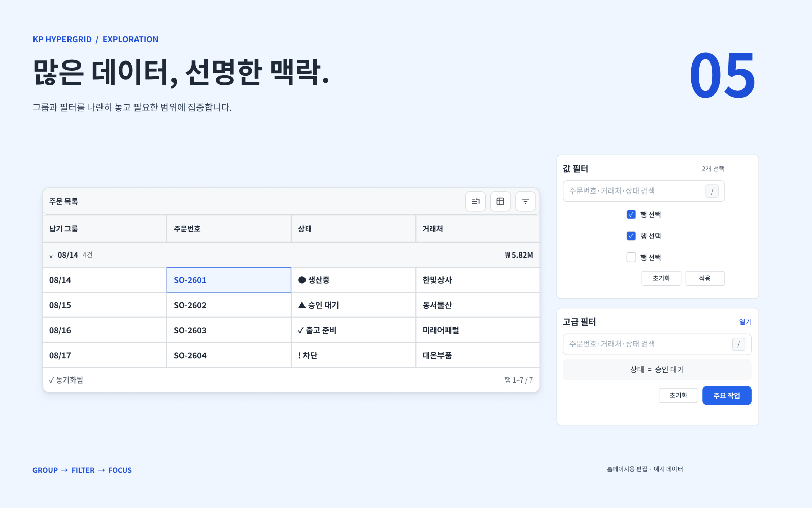
Task: Click the 상태 = 승인 대기 filter condition
Action: click(657, 370)
